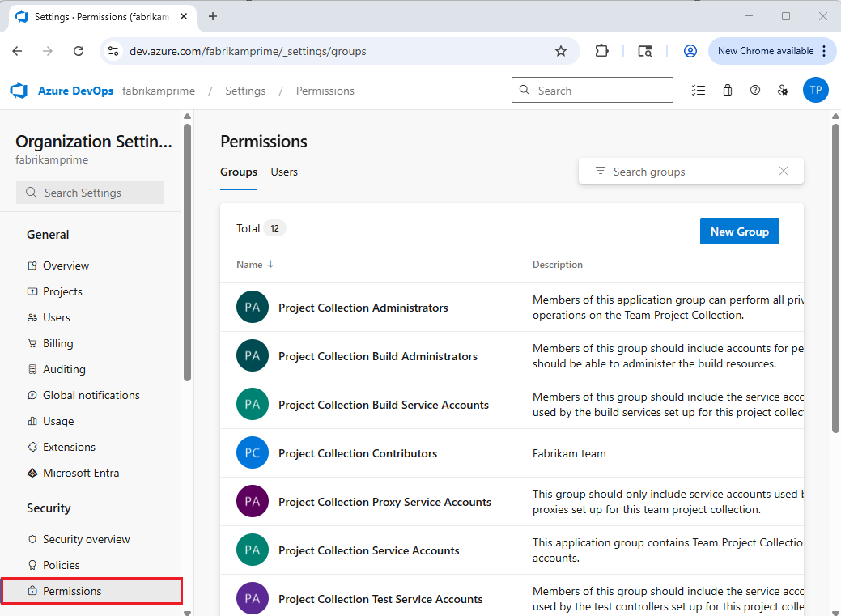Open the TP profile avatar
Viewport: 841px width, 616px height.
click(816, 90)
